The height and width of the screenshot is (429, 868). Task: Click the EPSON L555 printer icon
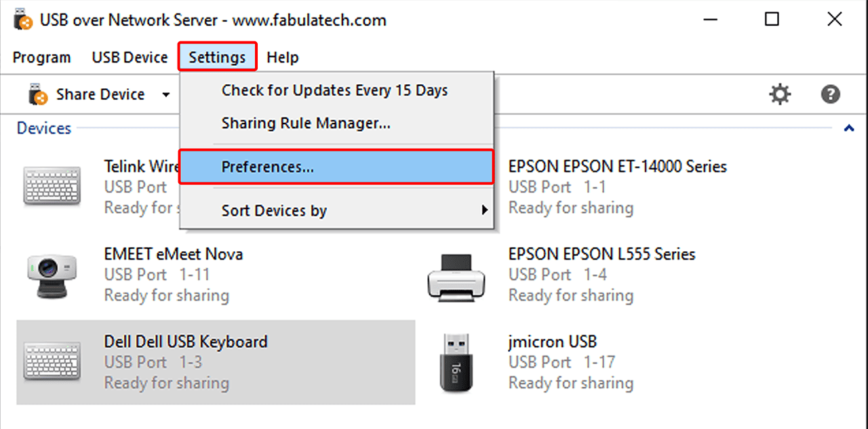(x=456, y=275)
